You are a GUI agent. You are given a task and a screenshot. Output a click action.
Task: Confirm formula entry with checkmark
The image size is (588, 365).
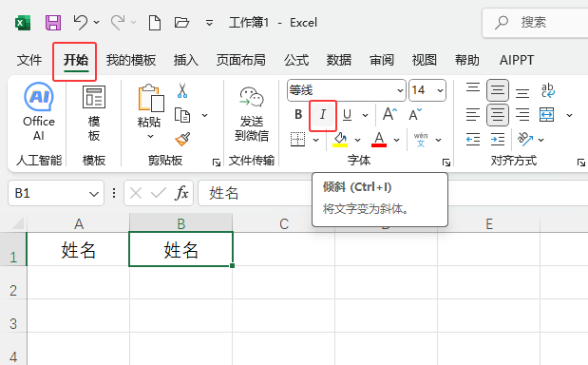[x=159, y=193]
